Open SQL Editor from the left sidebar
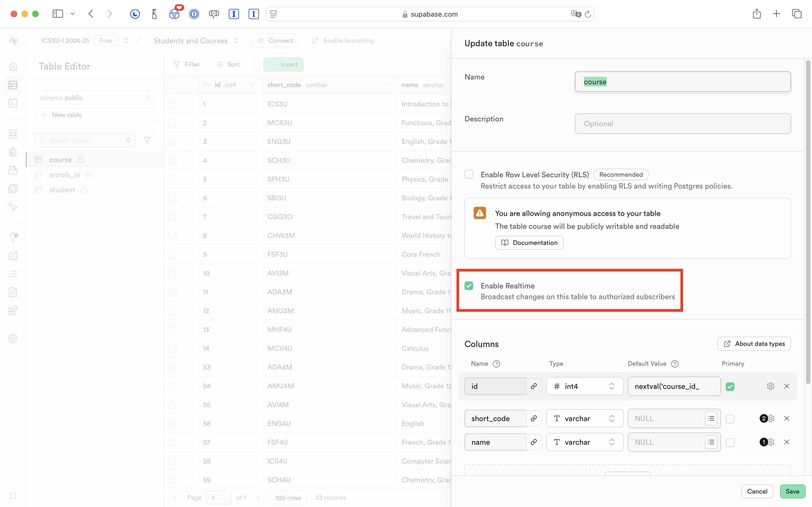 13,103
